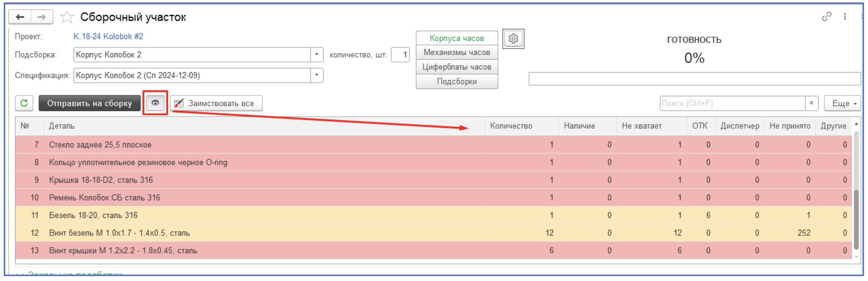Click the готовность progress bar

point(694,79)
